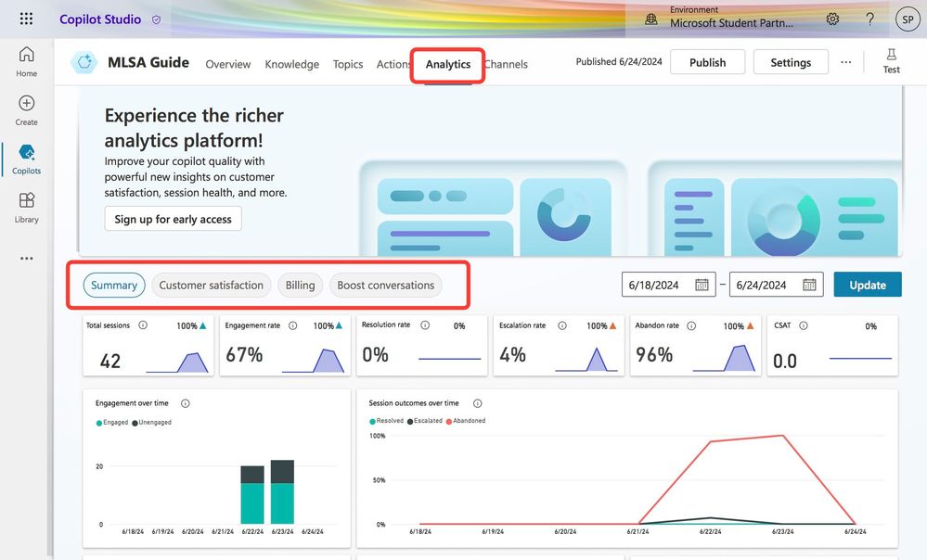Select the Billing pill

pos(301,286)
